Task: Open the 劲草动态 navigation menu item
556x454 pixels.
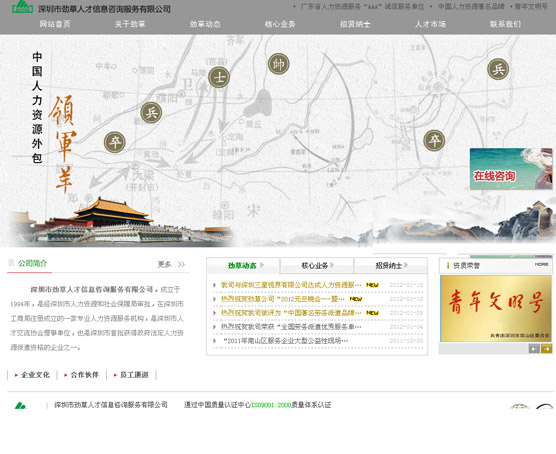Action: pos(205,24)
